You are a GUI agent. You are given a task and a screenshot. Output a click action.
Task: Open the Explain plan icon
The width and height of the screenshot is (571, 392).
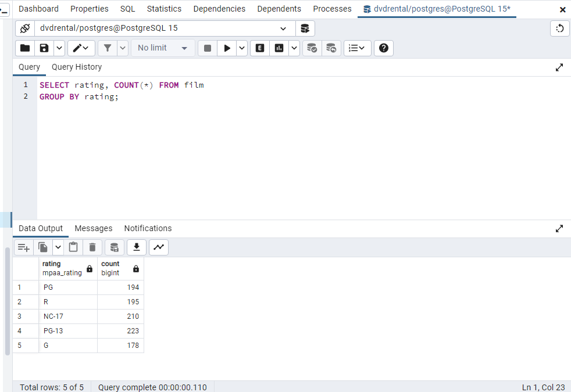pyautogui.click(x=259, y=48)
